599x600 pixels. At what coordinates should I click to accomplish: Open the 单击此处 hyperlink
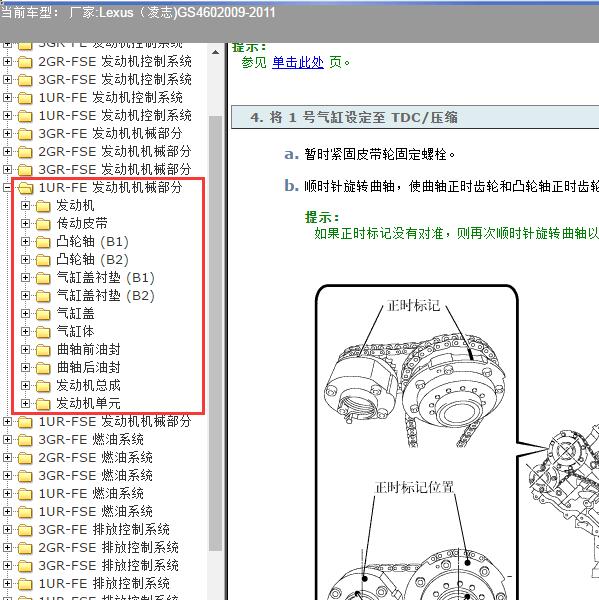(x=298, y=62)
